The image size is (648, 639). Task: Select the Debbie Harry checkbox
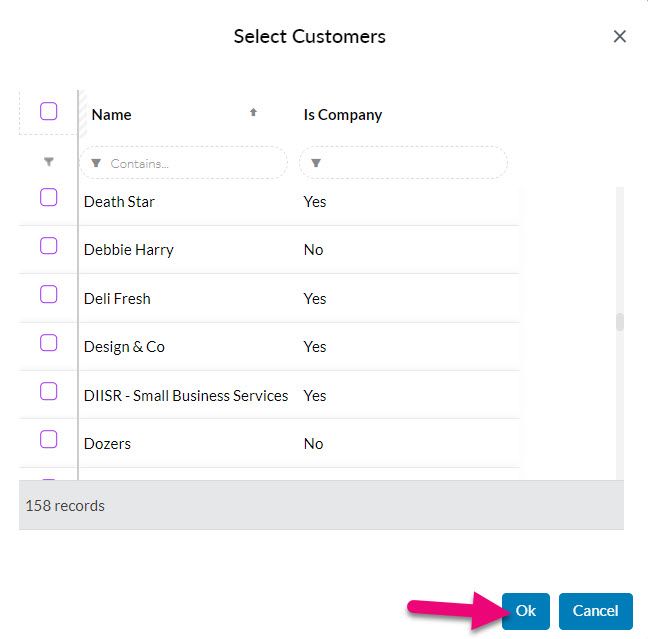(x=49, y=246)
